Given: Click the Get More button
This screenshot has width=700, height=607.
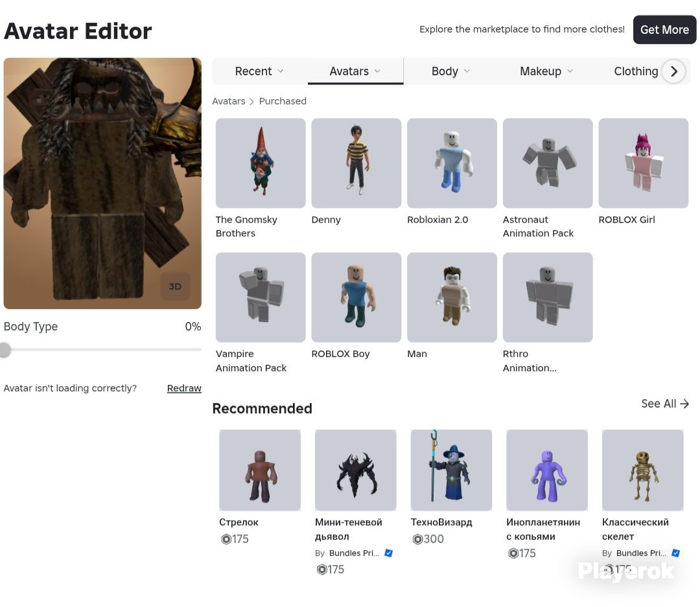Looking at the screenshot, I should [664, 30].
